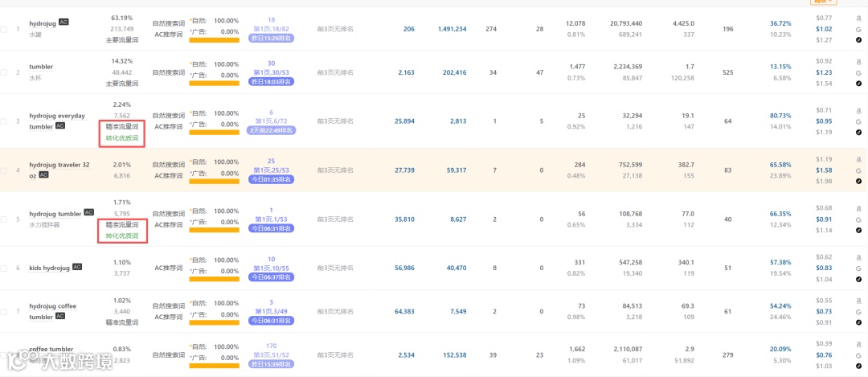Click the blue value 1,491,234
Screen dimensions: 868x377
452,29
